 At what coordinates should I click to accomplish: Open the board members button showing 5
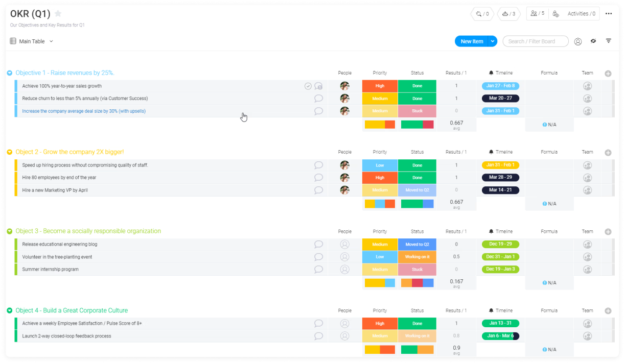click(x=538, y=14)
